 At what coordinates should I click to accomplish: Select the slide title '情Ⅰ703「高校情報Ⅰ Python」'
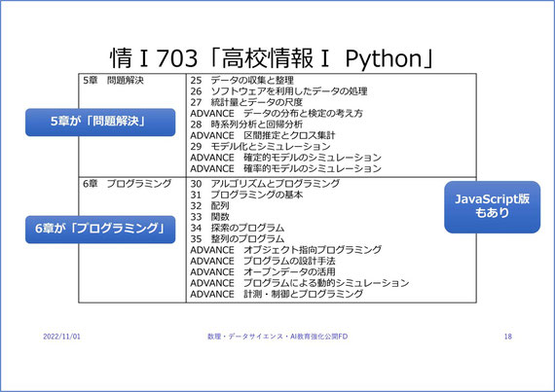273,58
